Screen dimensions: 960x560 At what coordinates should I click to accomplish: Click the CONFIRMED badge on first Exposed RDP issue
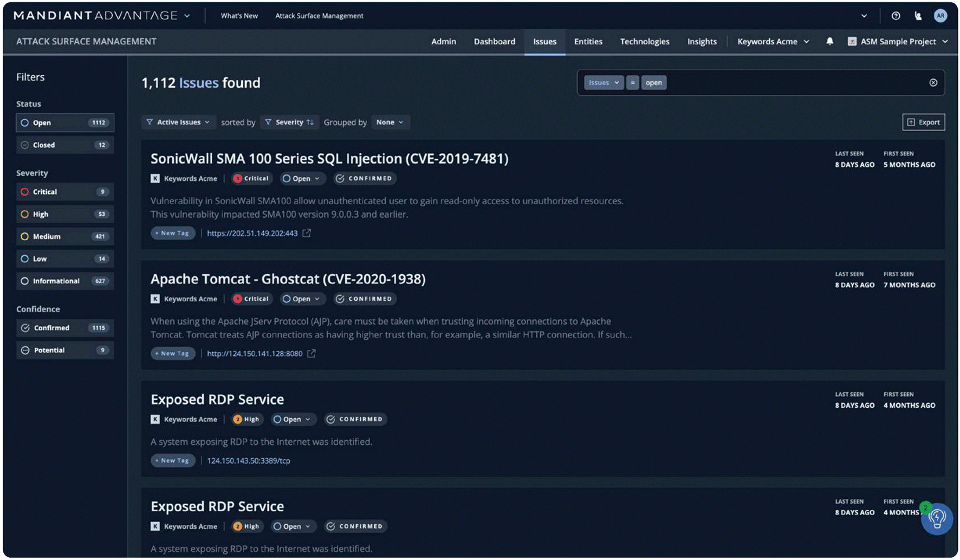(355, 419)
